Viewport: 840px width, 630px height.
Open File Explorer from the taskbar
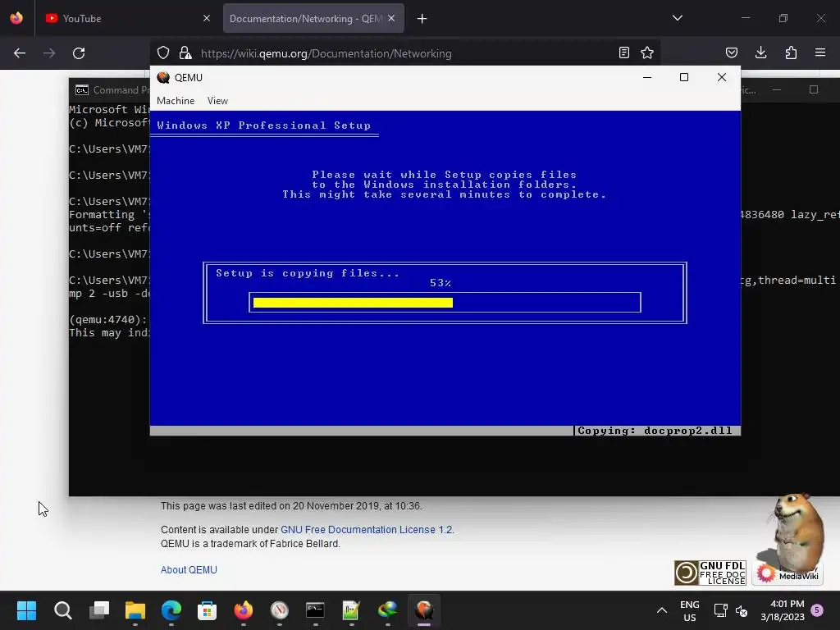[135, 610]
